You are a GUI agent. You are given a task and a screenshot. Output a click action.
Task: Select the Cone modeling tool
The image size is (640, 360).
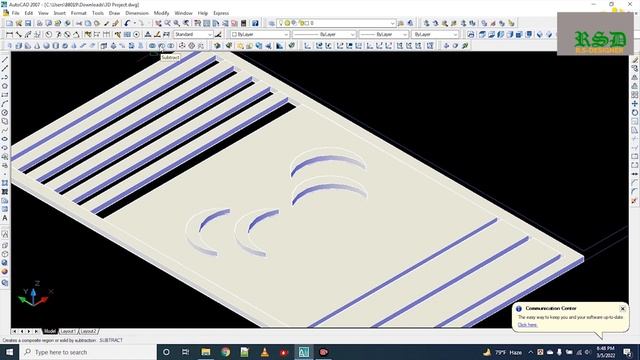37,46
